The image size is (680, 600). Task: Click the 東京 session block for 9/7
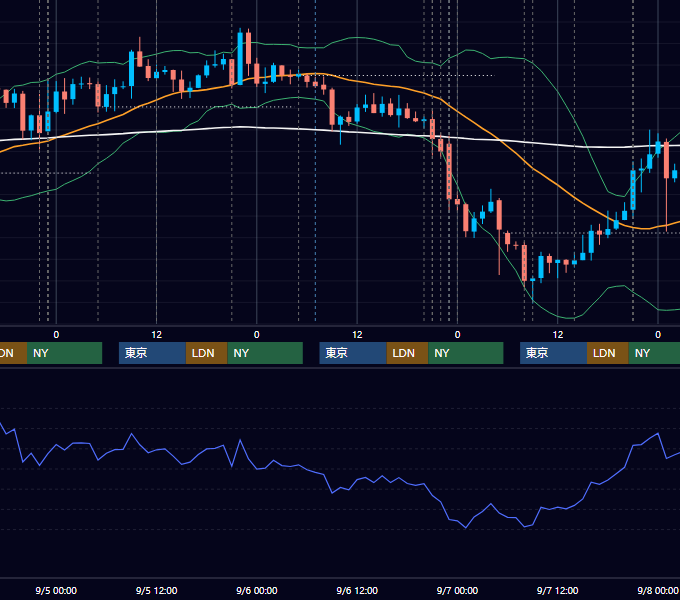(x=553, y=353)
